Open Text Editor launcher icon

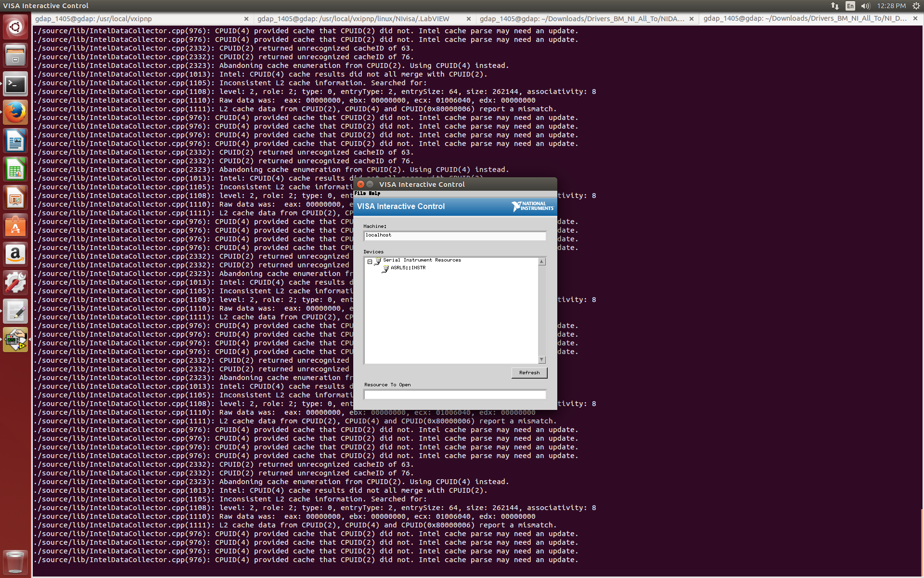15,312
